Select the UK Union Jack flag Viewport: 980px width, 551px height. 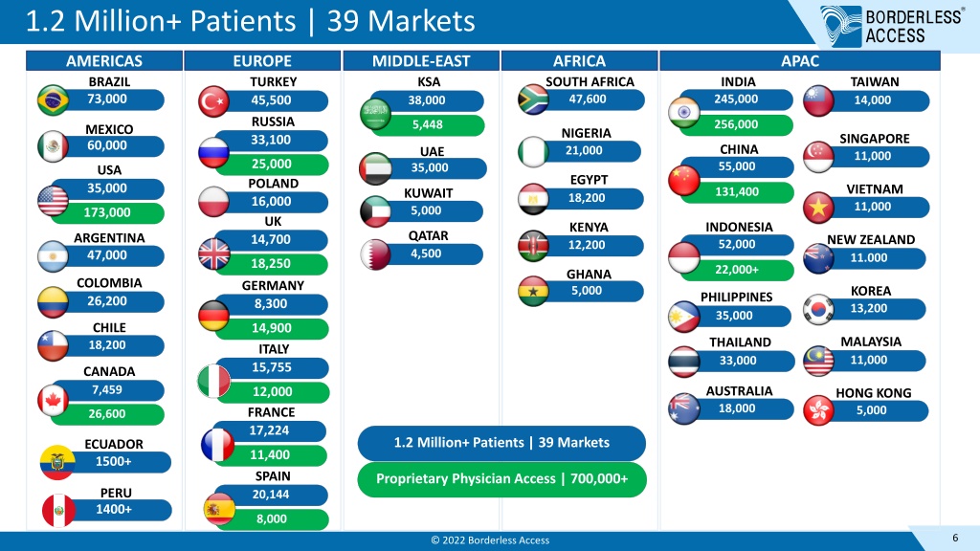pos(213,253)
